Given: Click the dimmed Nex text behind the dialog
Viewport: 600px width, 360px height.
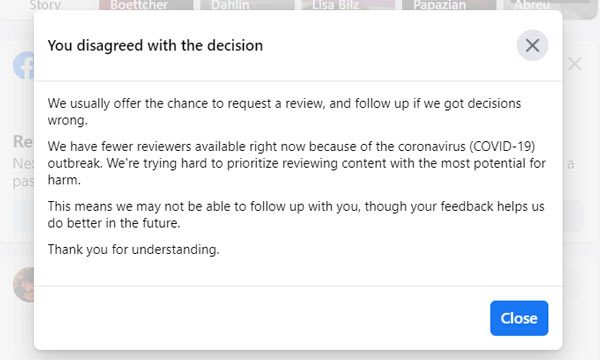Looking at the screenshot, I should click(x=23, y=163).
